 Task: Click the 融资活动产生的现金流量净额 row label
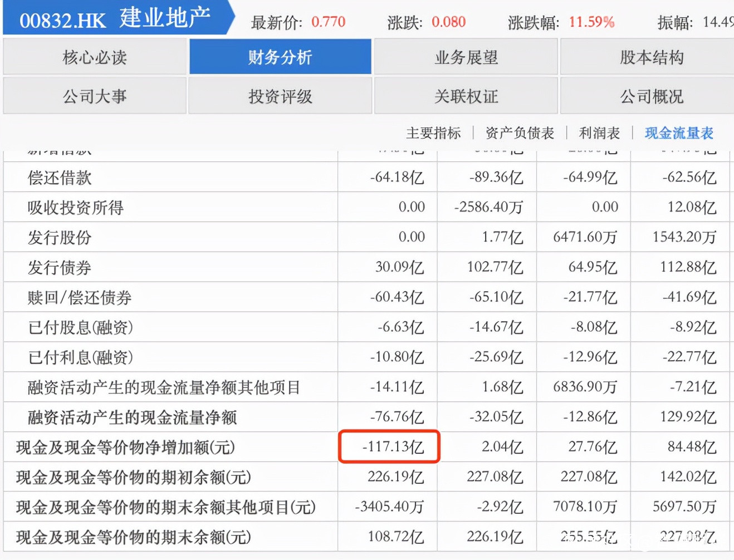133,417
